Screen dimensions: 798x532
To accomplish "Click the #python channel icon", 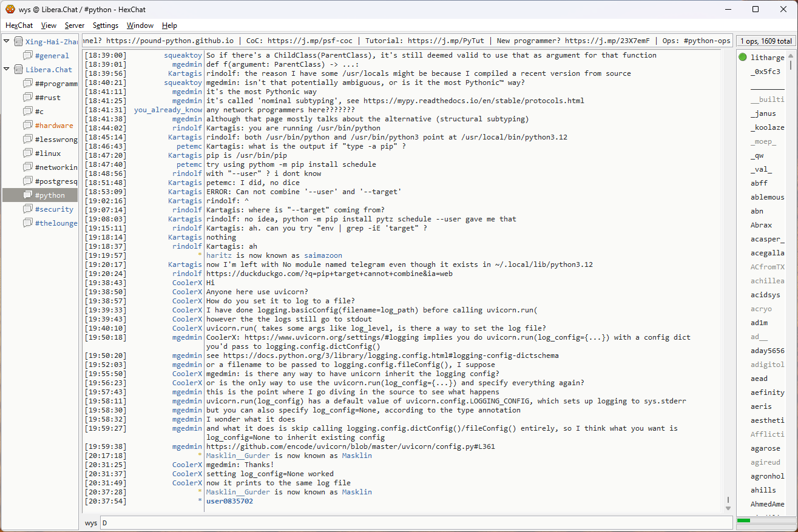I will coord(28,195).
